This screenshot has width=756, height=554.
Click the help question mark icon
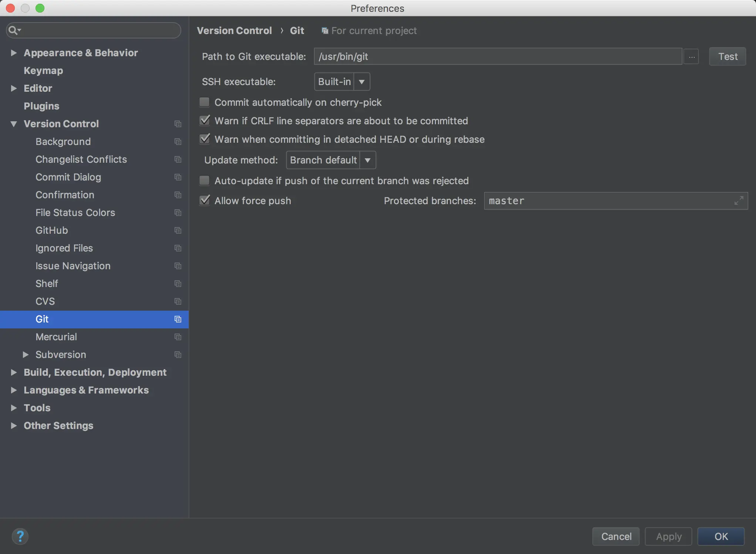[20, 536]
